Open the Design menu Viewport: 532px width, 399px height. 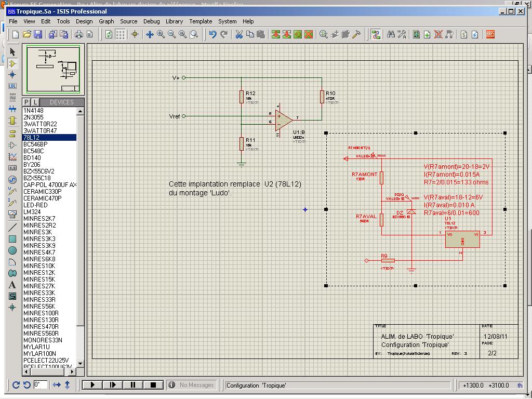84,21
